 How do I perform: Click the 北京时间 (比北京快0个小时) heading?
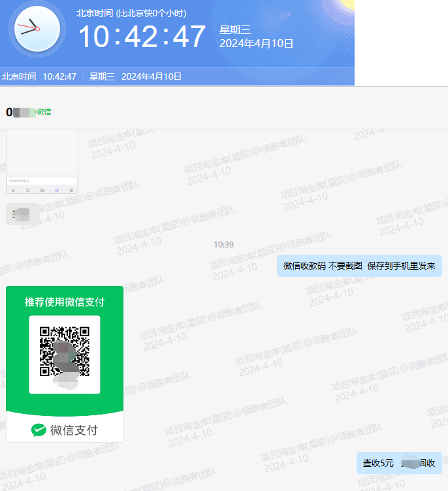coord(131,13)
